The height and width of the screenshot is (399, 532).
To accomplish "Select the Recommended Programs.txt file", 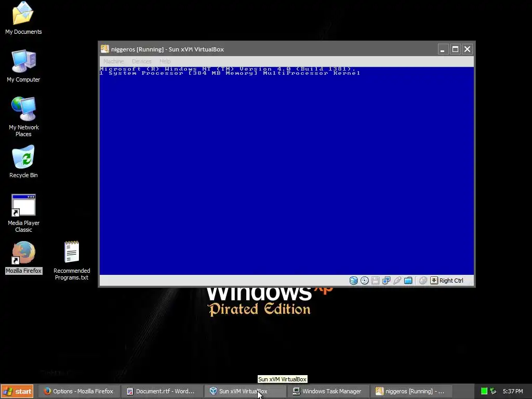I will pos(72,261).
